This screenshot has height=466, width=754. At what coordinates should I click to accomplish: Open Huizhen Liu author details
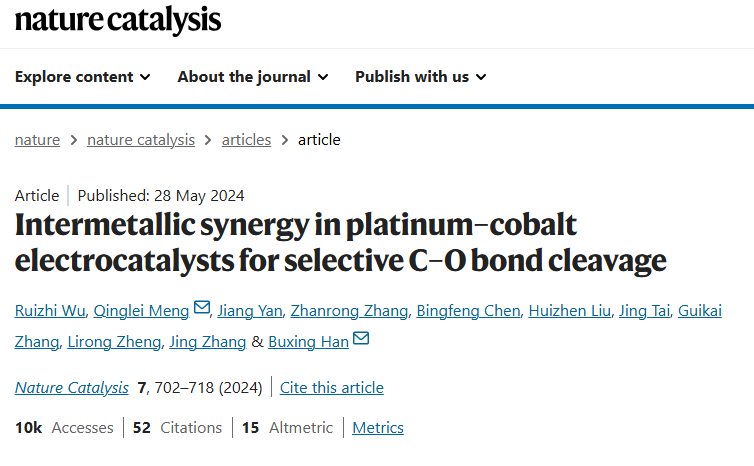[569, 311]
